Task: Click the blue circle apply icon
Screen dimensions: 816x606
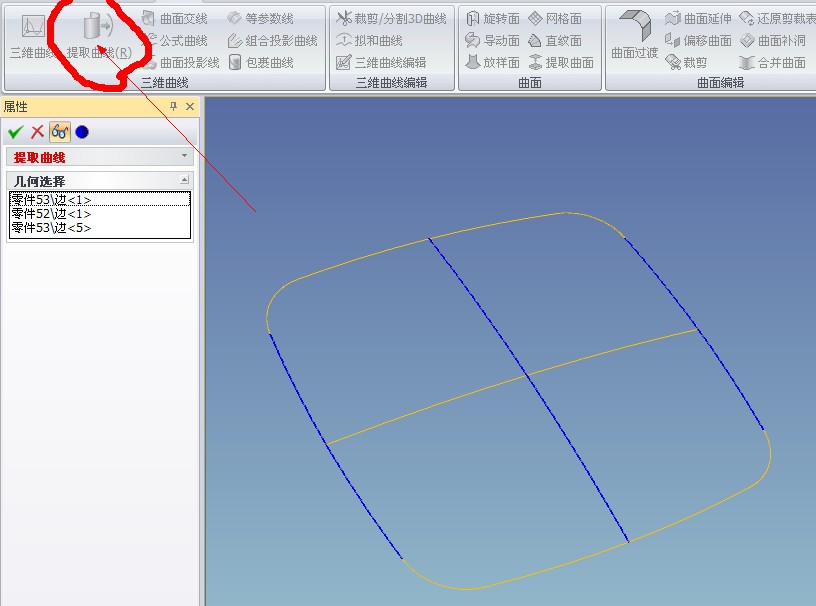Action: pyautogui.click(x=82, y=132)
